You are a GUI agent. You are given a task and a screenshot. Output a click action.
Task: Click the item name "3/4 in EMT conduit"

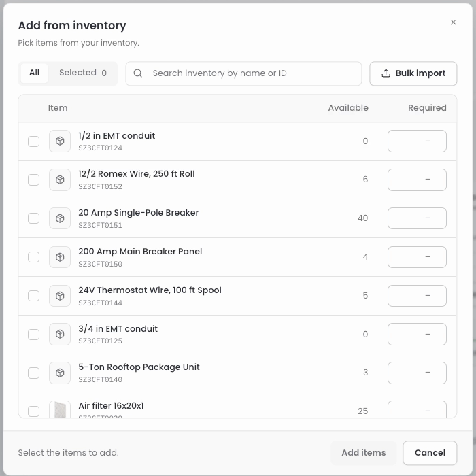(x=118, y=328)
